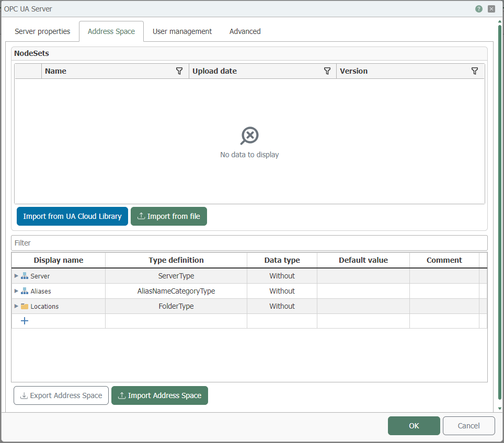Select the Aliases tree row
504x443 pixels.
[249, 291]
